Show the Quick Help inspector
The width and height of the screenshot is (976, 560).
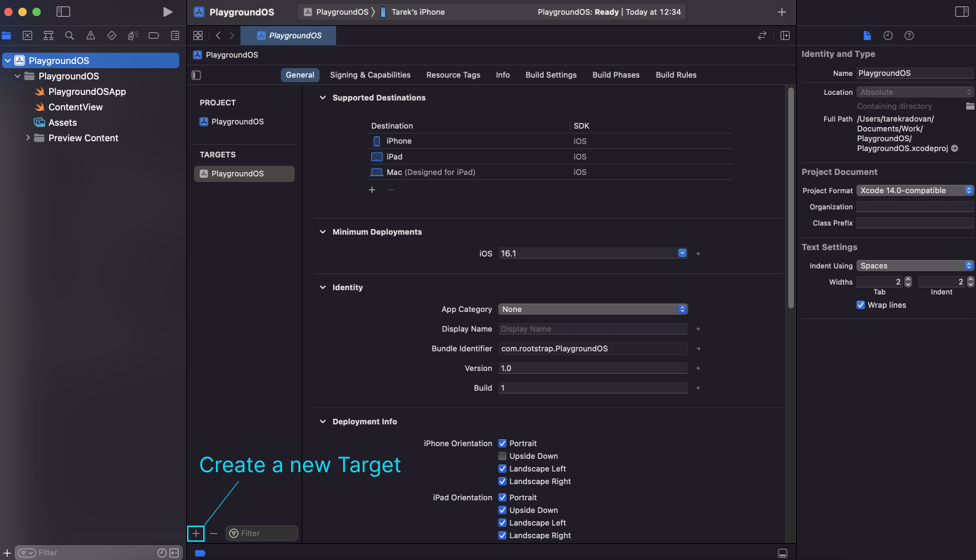point(909,35)
